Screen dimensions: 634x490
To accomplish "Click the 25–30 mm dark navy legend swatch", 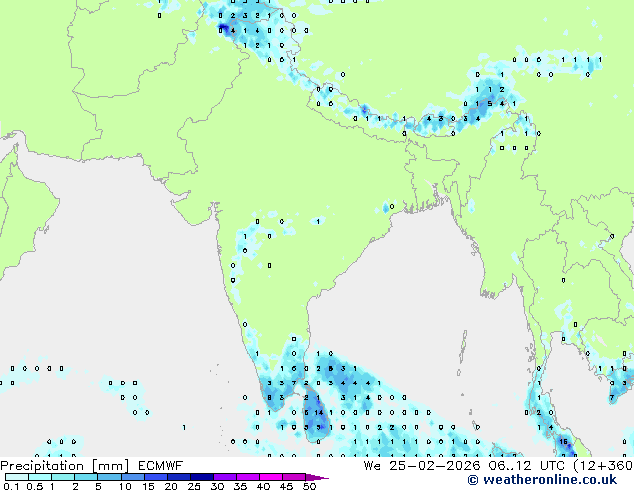I will pyautogui.click(x=202, y=477).
